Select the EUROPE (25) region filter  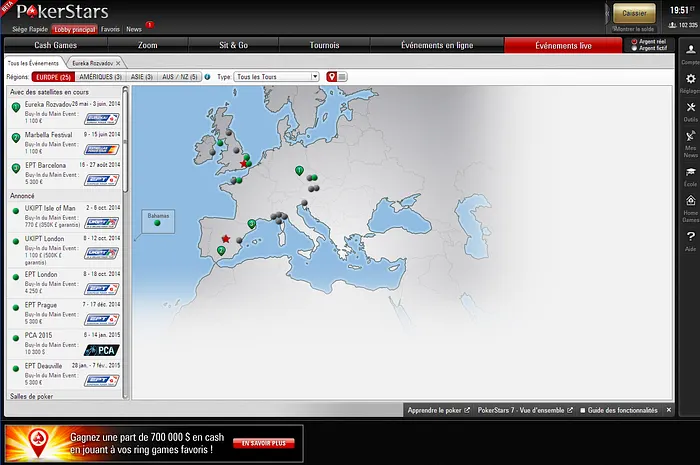point(53,77)
